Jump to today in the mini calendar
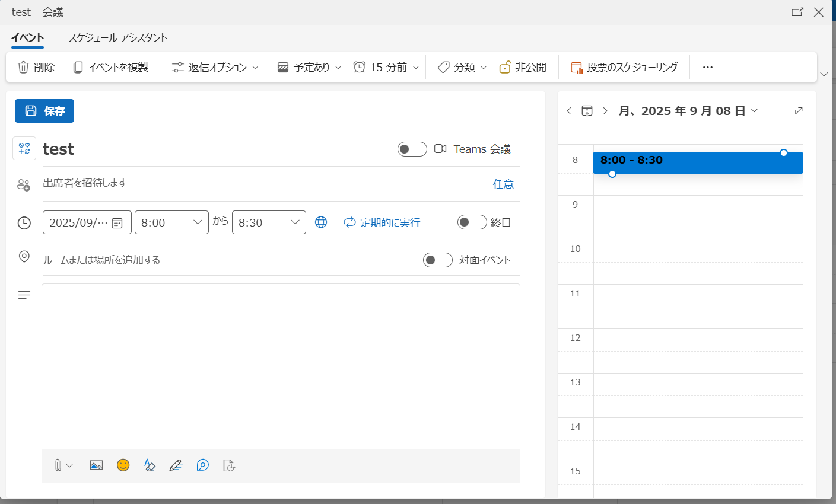Viewport: 836px width, 504px height. (587, 110)
